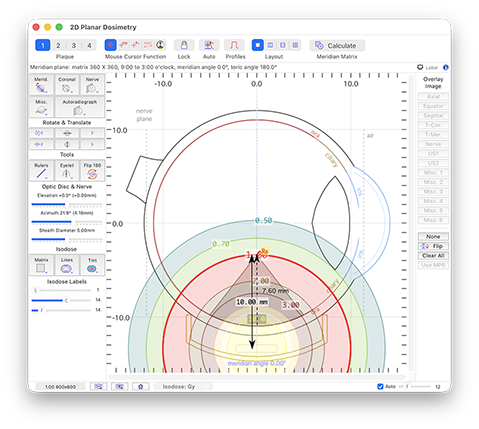The image size is (479, 429).
Task: Select plaque 3 segment
Action: [x=74, y=45]
